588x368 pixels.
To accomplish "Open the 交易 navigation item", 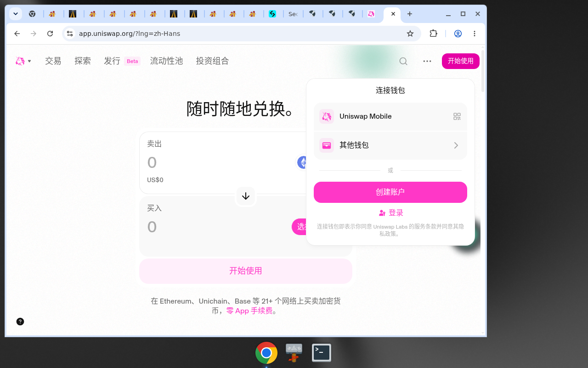I will 53,61.
